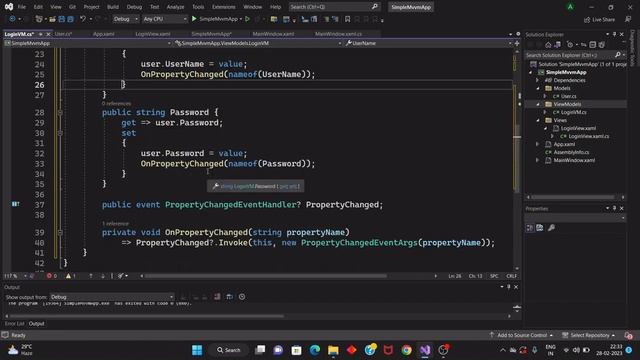Click the editor vertical scrollbar
Screen dimensions: 640x360
pos(517,159)
